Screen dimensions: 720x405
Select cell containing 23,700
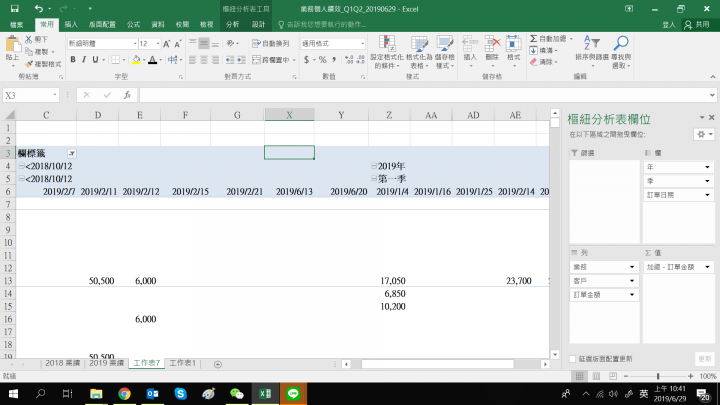(x=515, y=281)
